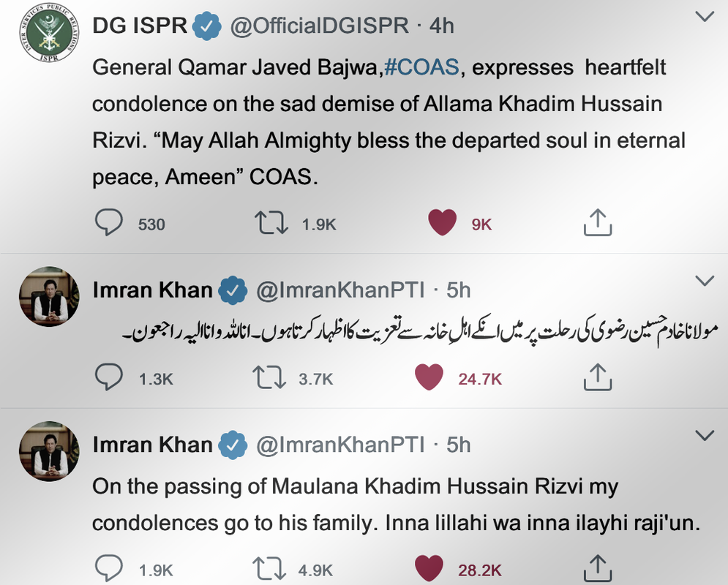Unlike the DG ISPR tweet with 9K likes
This screenshot has width=728, height=585.
(x=442, y=223)
